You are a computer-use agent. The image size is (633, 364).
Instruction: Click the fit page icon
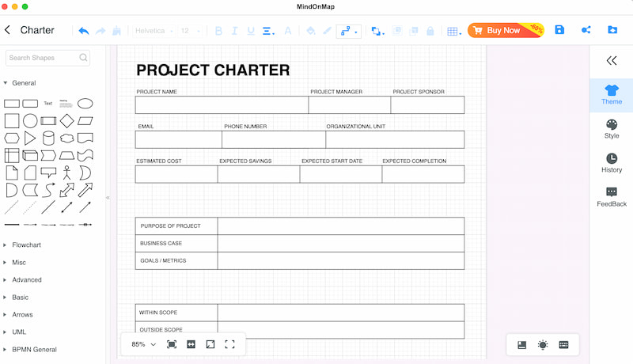pyautogui.click(x=172, y=344)
